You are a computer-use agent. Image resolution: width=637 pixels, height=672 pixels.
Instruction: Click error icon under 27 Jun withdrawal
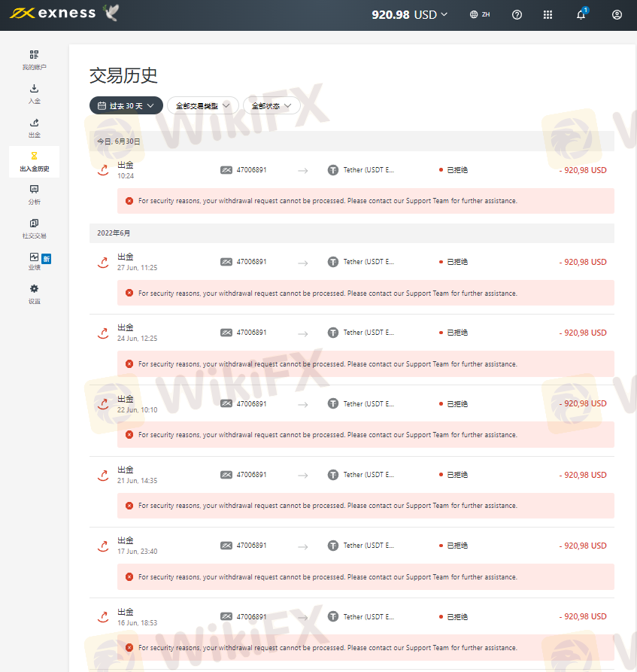129,293
